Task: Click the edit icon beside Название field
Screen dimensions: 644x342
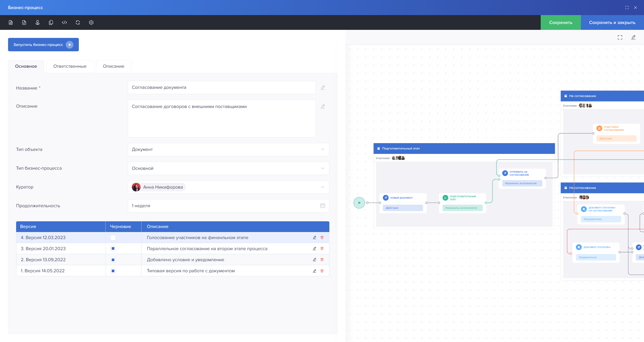Action: click(323, 88)
